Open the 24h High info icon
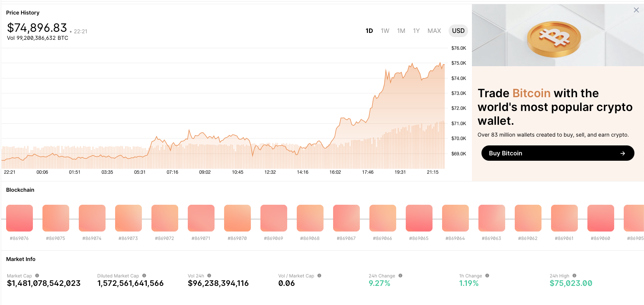 tap(574, 276)
